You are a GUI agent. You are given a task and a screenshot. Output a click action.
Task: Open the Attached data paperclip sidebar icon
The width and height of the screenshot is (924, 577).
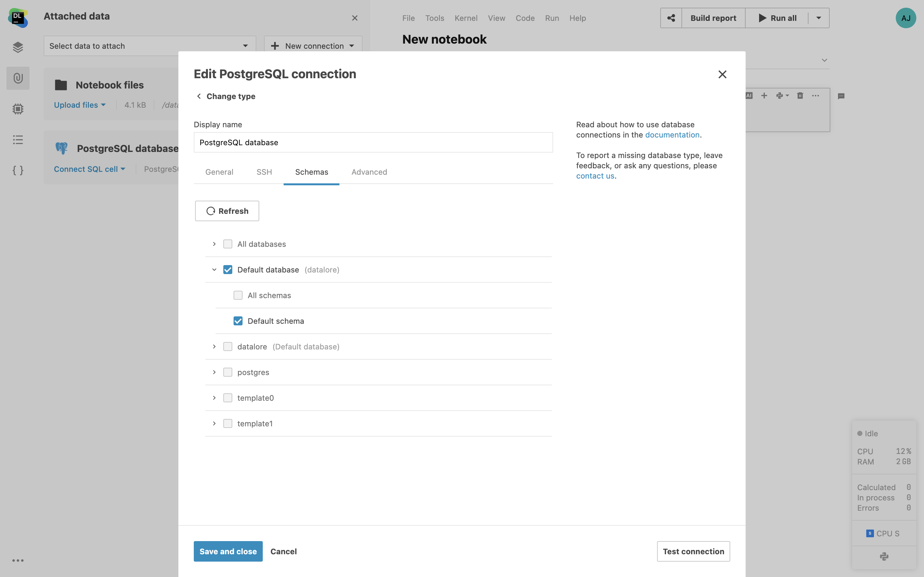coord(18,78)
